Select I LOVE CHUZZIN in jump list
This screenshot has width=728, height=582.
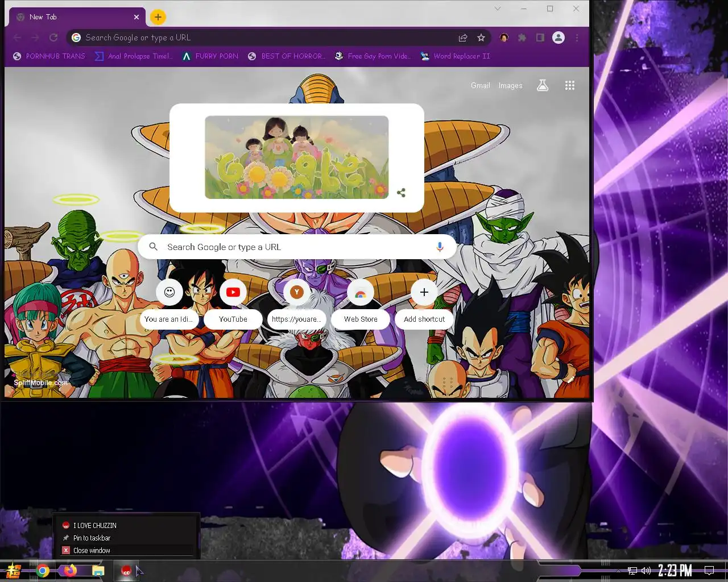[x=127, y=525]
